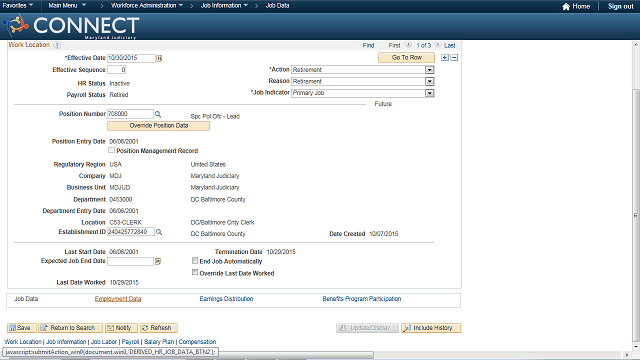The height and width of the screenshot is (360, 640).
Task: Click Effective Sequence input field
Action: [x=116, y=70]
